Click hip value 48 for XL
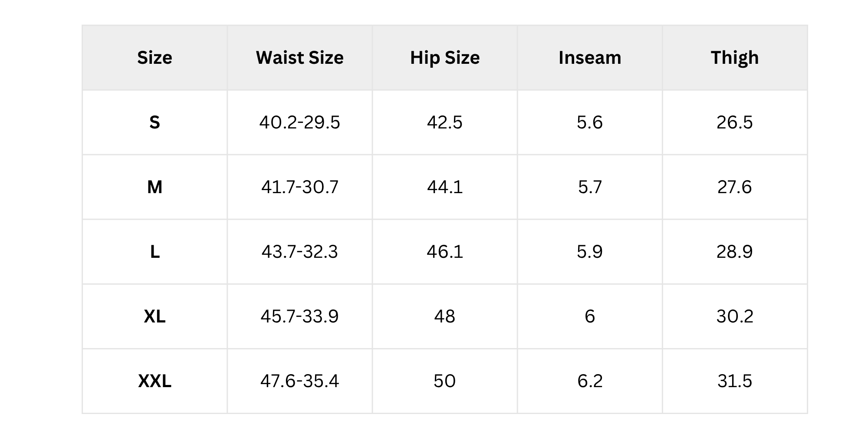The image size is (868, 434). tap(445, 316)
